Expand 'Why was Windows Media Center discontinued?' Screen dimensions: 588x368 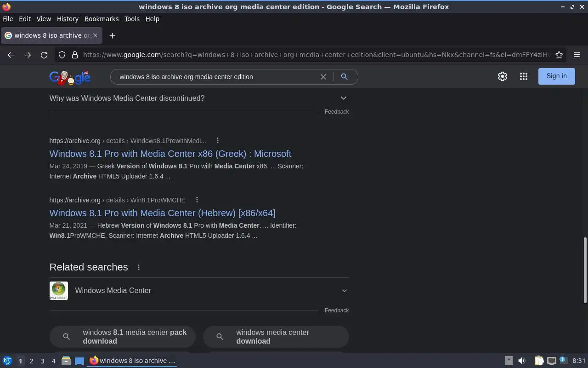pos(199,98)
